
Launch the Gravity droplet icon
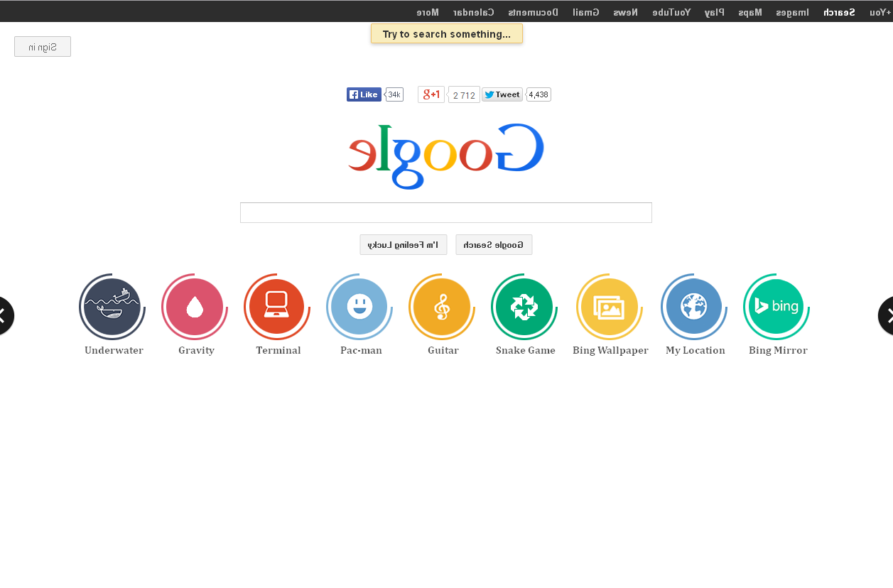(x=195, y=307)
